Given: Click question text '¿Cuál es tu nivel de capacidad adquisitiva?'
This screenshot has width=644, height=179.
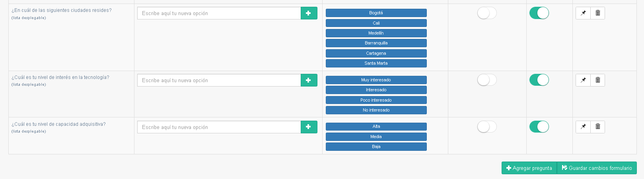Looking at the screenshot, I should coord(58,124).
